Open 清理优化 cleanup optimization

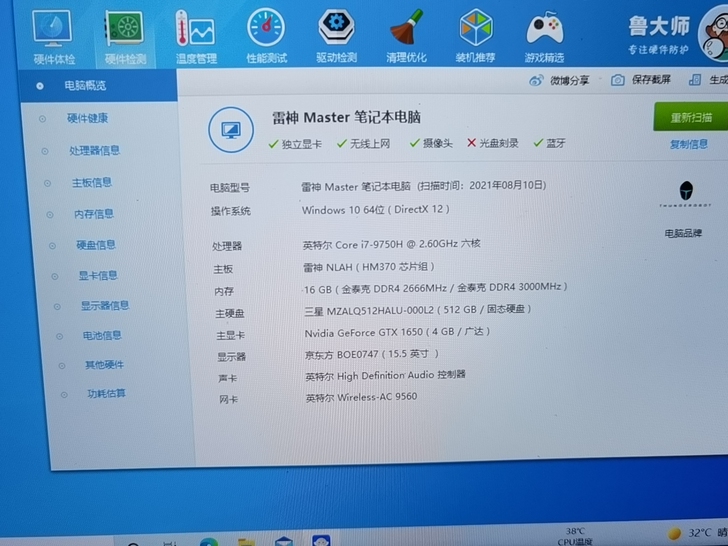[x=406, y=35]
